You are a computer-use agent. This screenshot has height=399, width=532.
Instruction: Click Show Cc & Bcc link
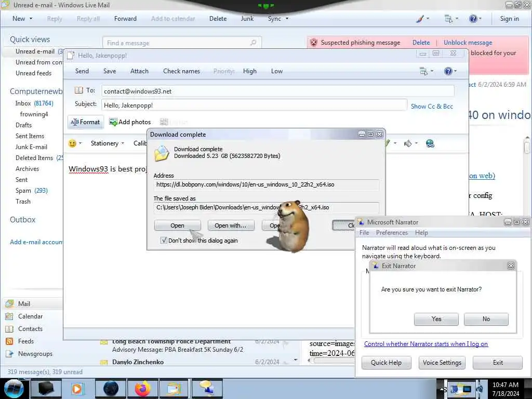pos(432,107)
